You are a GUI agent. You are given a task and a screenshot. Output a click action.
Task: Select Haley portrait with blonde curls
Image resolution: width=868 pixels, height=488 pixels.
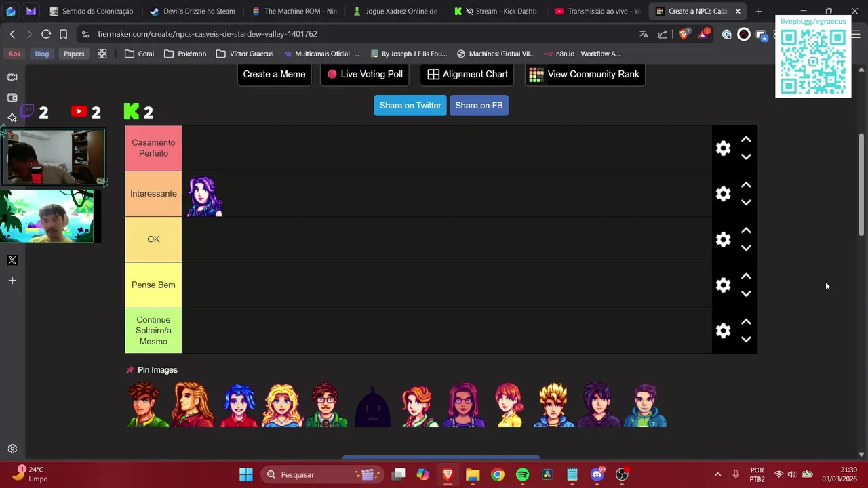pyautogui.click(x=283, y=405)
